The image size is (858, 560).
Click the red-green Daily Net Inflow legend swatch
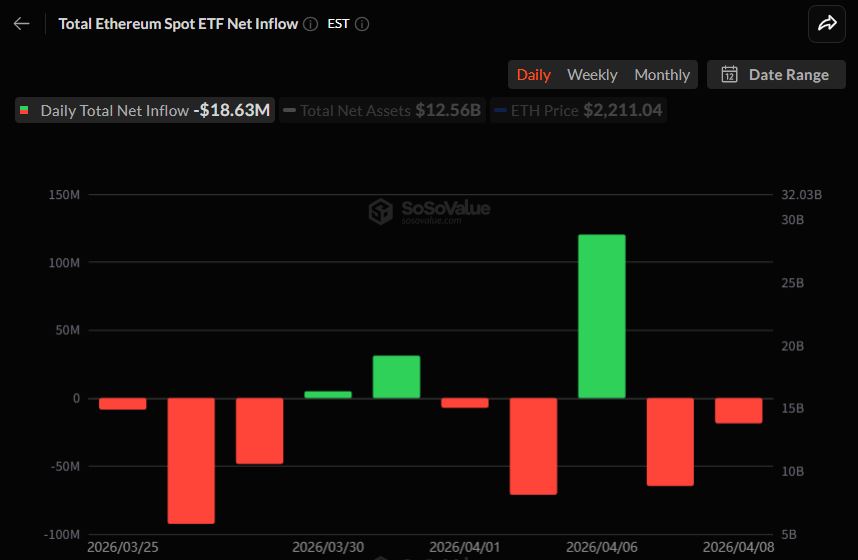(x=24, y=111)
